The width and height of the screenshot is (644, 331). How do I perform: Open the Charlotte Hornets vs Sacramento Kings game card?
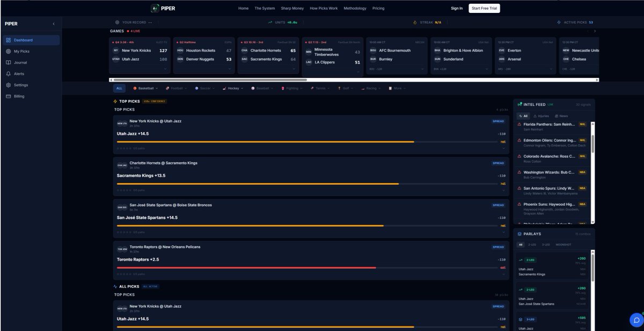(268, 55)
